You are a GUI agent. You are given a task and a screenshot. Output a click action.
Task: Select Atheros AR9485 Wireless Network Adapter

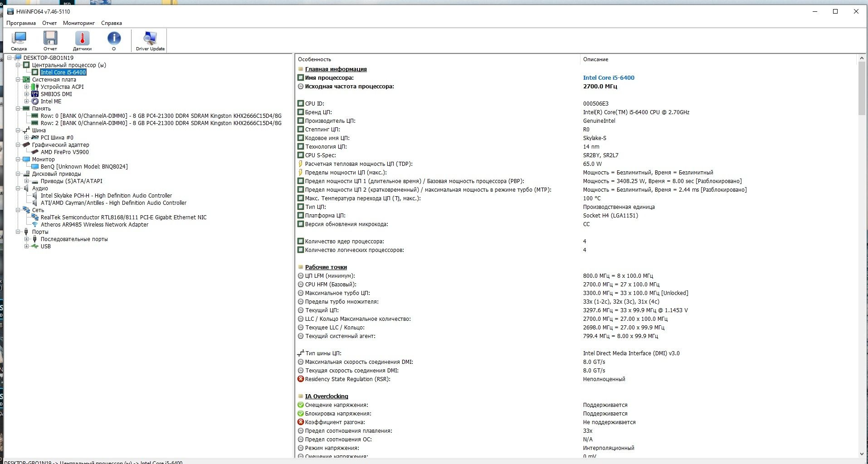[x=94, y=224]
